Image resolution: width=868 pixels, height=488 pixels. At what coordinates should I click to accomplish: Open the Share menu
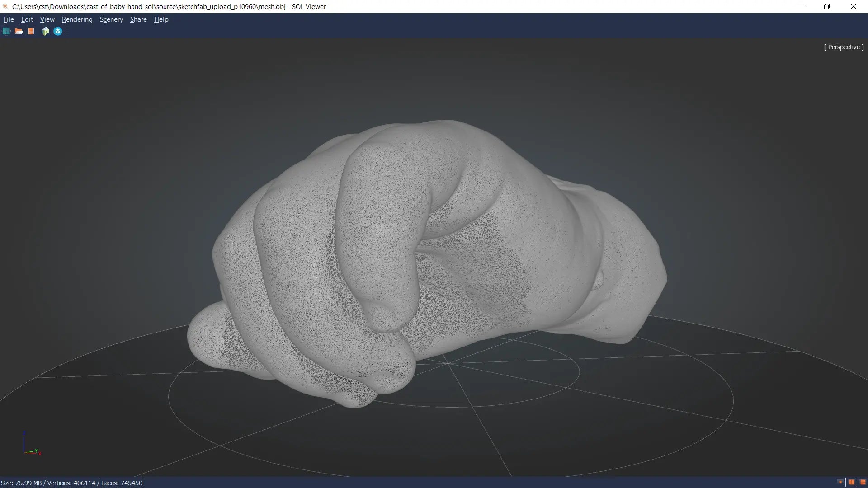click(138, 19)
